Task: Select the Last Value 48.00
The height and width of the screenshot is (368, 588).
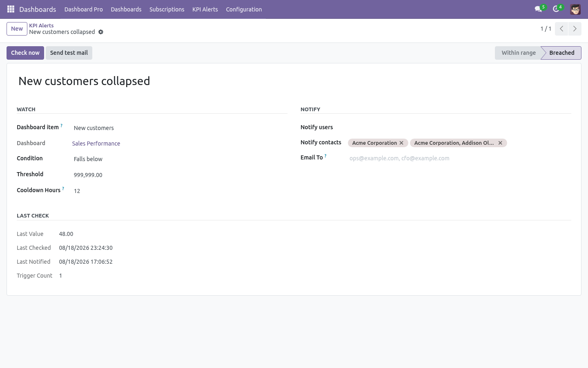Action: coord(66,234)
